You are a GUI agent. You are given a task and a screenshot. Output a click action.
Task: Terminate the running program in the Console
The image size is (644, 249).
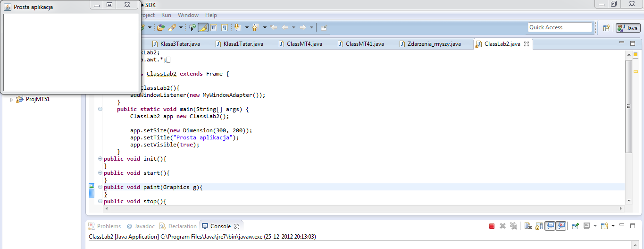[492, 226]
